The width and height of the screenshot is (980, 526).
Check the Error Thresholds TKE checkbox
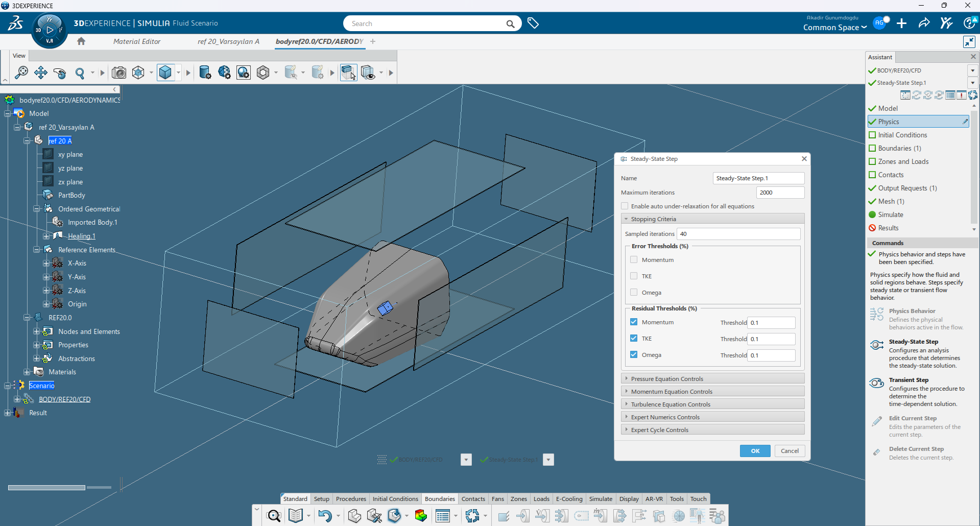pyautogui.click(x=634, y=276)
